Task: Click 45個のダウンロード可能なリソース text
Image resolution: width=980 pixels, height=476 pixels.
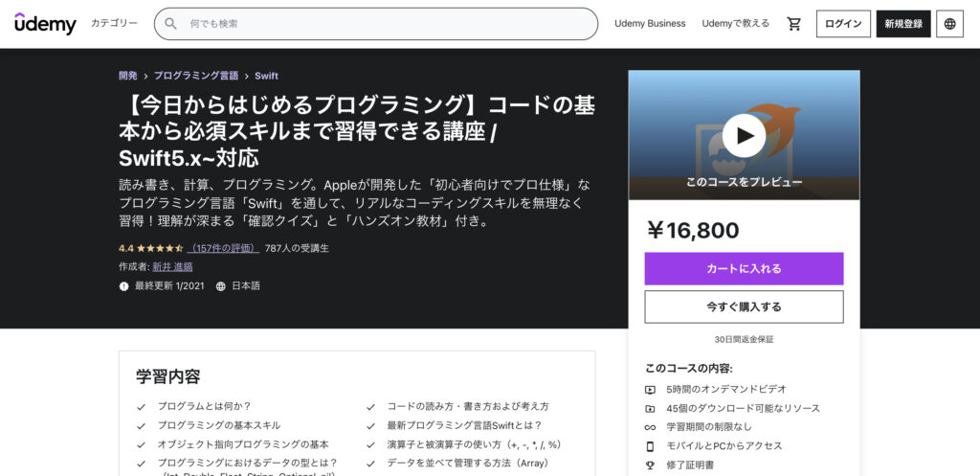Action: tap(743, 408)
